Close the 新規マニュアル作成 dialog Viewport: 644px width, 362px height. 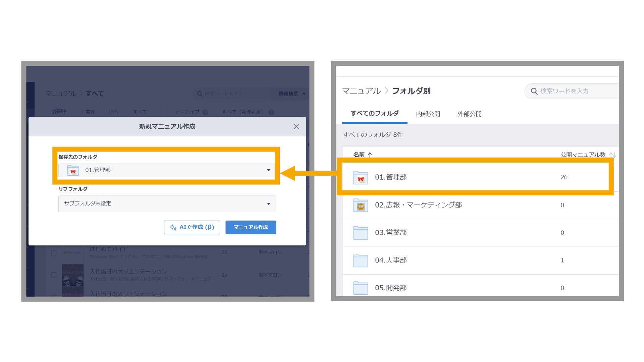coord(296,126)
